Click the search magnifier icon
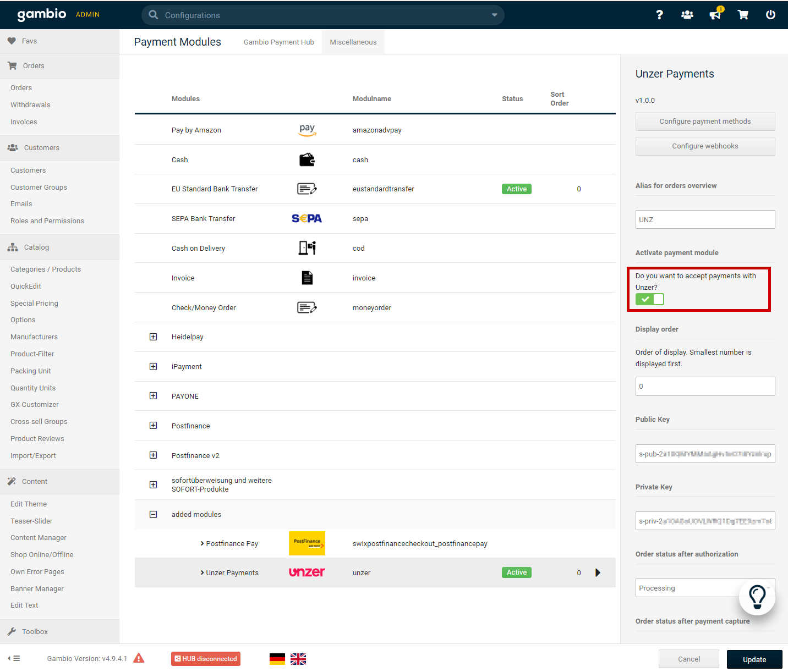 tap(154, 15)
